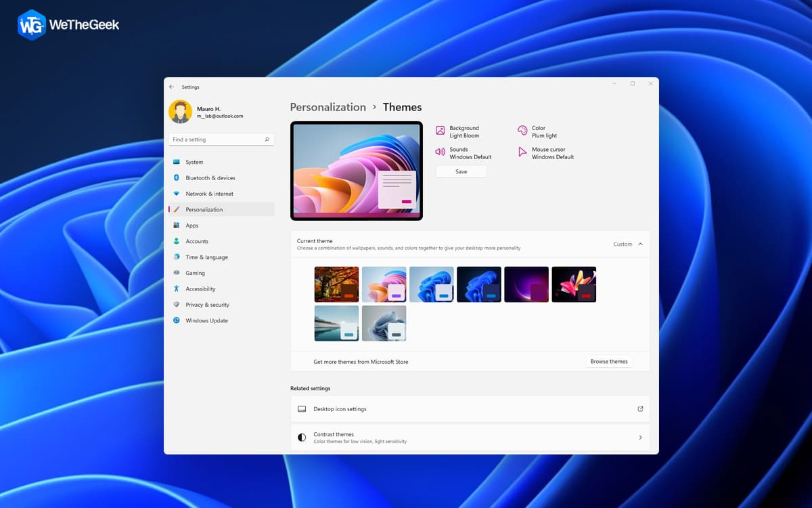Click the Gaming controller icon
The image size is (812, 508).
point(177,273)
